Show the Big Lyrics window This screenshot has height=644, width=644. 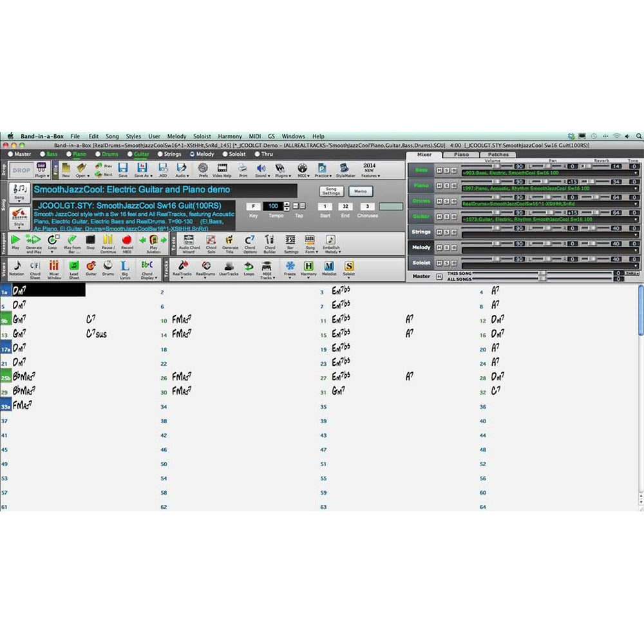click(125, 266)
